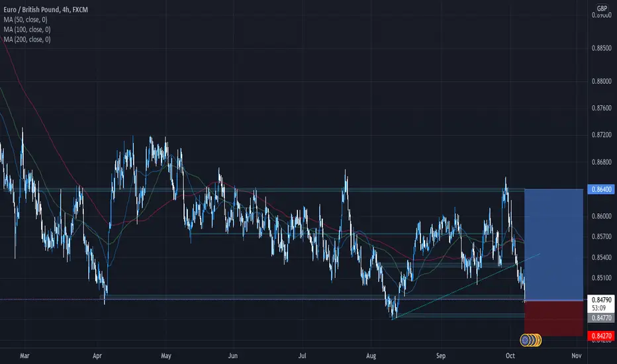
Task: Click the Nov label on time axis
Action: coord(577,356)
